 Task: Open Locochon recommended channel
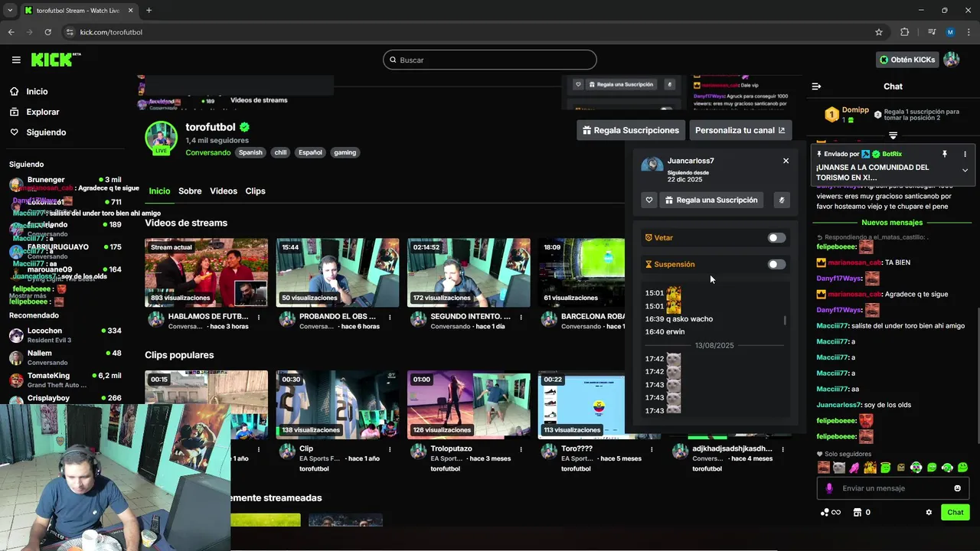[x=65, y=335]
